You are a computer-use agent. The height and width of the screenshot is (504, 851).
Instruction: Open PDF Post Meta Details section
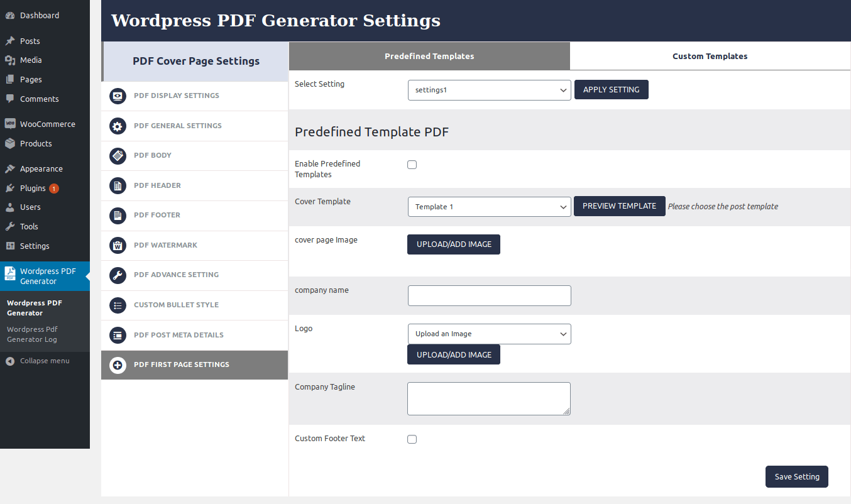point(195,335)
